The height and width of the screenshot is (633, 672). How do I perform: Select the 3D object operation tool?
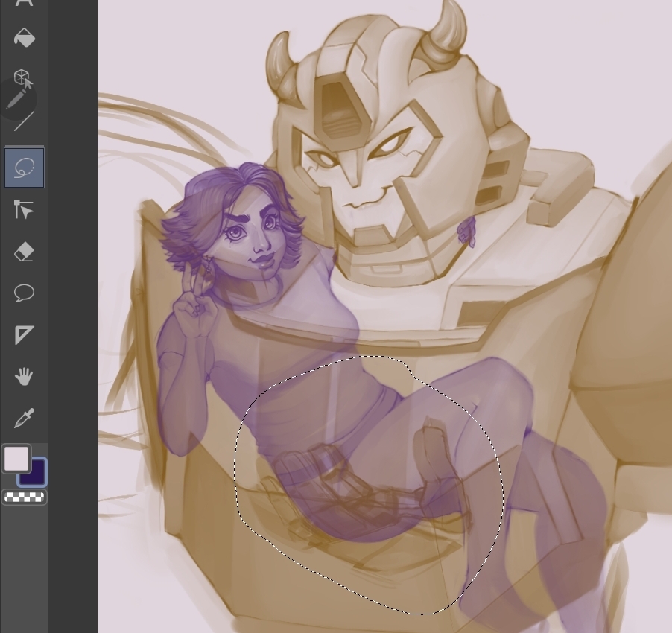point(23,78)
